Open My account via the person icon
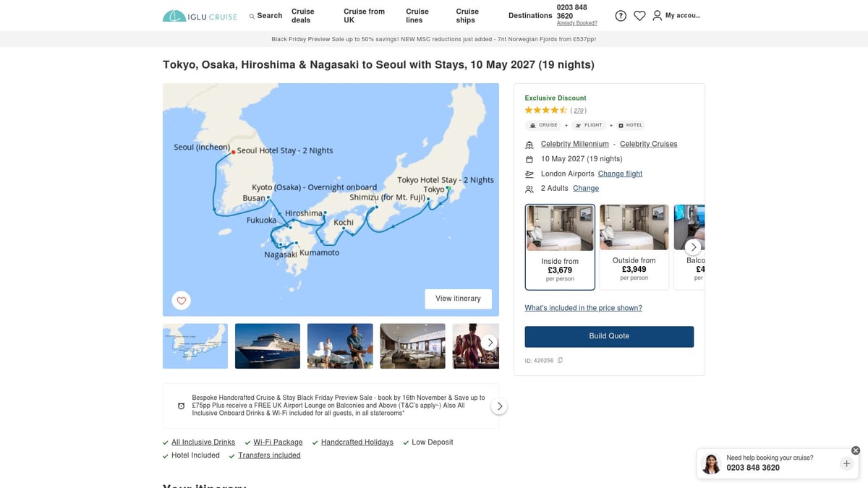The height and width of the screenshot is (488, 868). pyautogui.click(x=657, y=15)
